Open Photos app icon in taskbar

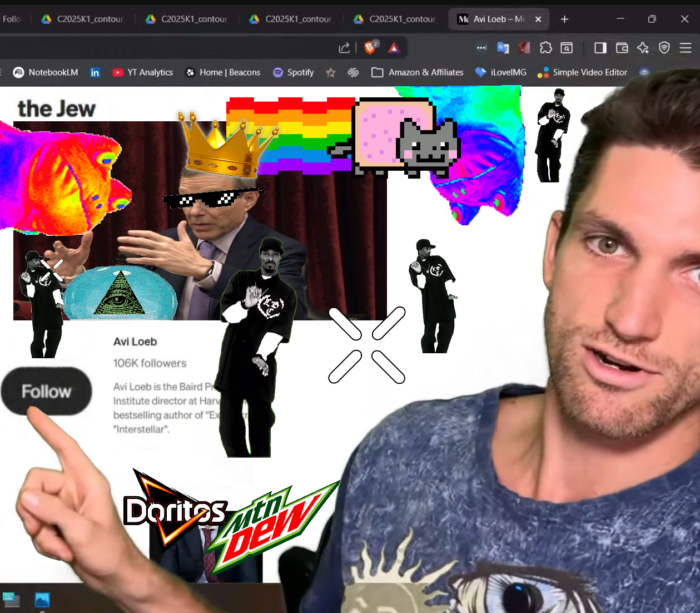(x=42, y=600)
